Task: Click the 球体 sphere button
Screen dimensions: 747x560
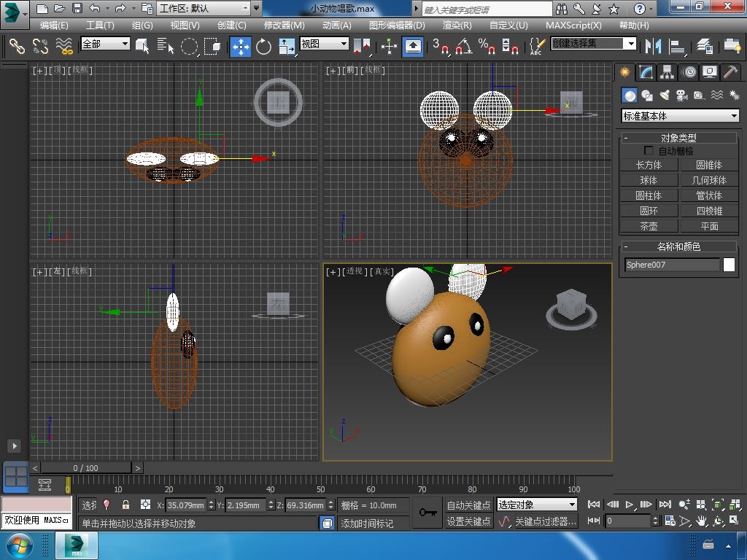Action: click(649, 180)
